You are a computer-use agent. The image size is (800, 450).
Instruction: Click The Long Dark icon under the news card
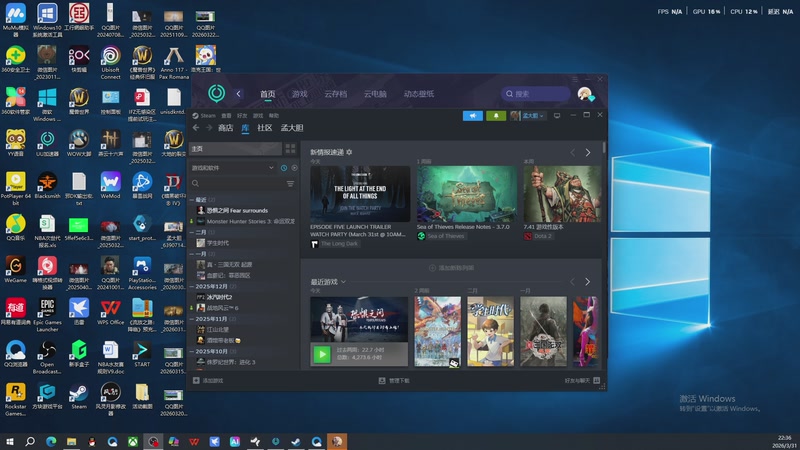(x=314, y=244)
